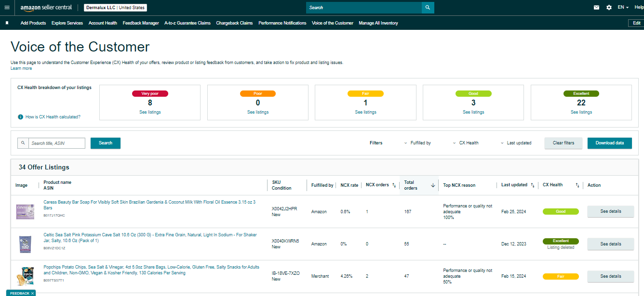This screenshot has width=644, height=296.
Task: See listings under Very poor
Action: coord(150,112)
